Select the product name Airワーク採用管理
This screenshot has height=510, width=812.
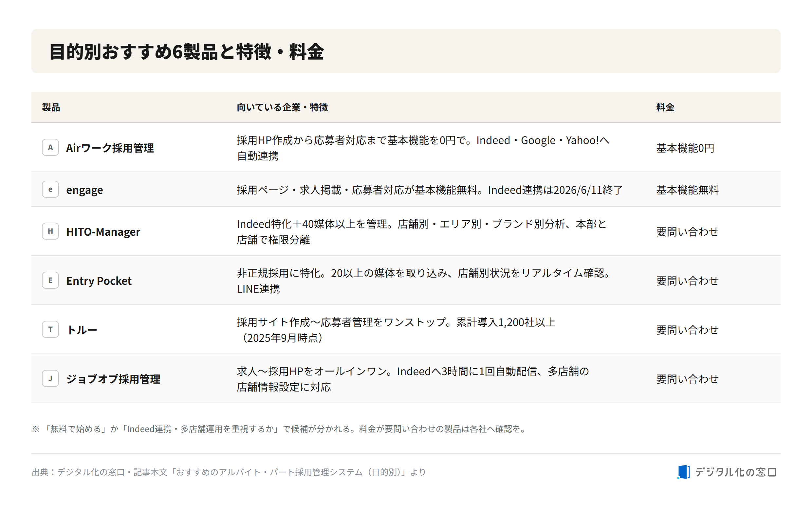coord(110,148)
